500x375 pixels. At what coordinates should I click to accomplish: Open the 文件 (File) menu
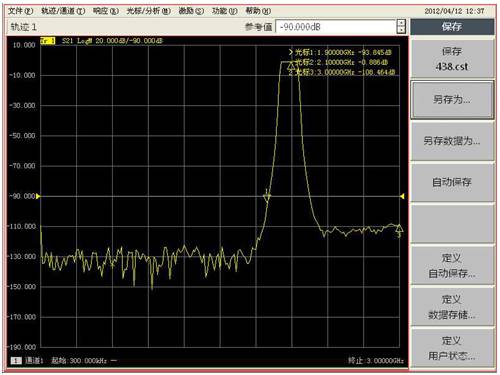pos(21,11)
